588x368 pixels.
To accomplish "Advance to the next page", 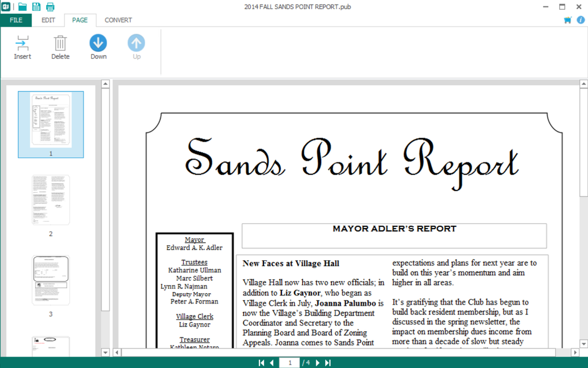I will [318, 363].
